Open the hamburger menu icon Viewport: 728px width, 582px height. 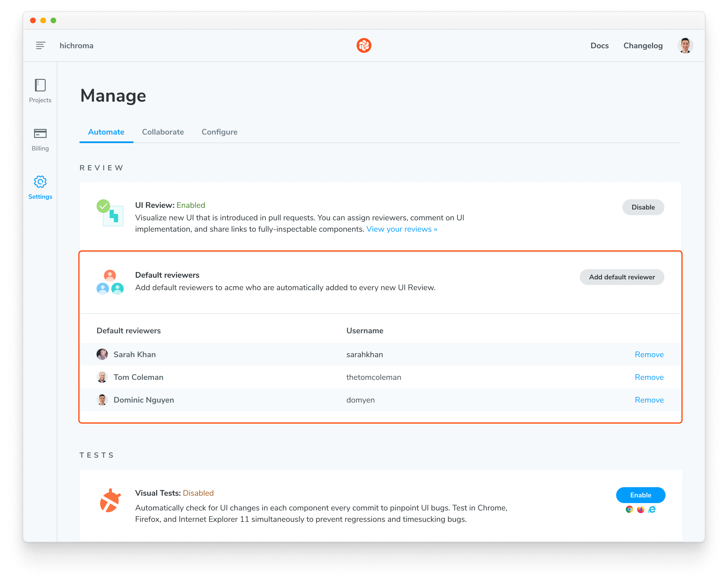(x=41, y=46)
